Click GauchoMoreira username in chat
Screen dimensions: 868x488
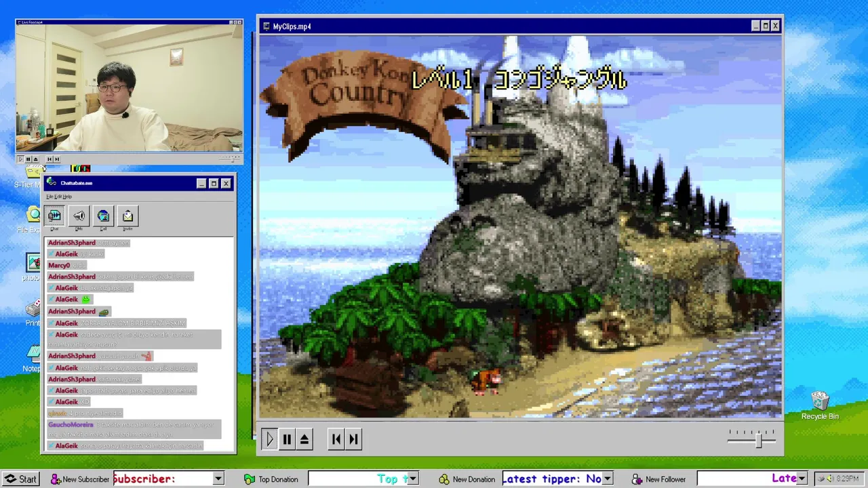[x=71, y=424]
